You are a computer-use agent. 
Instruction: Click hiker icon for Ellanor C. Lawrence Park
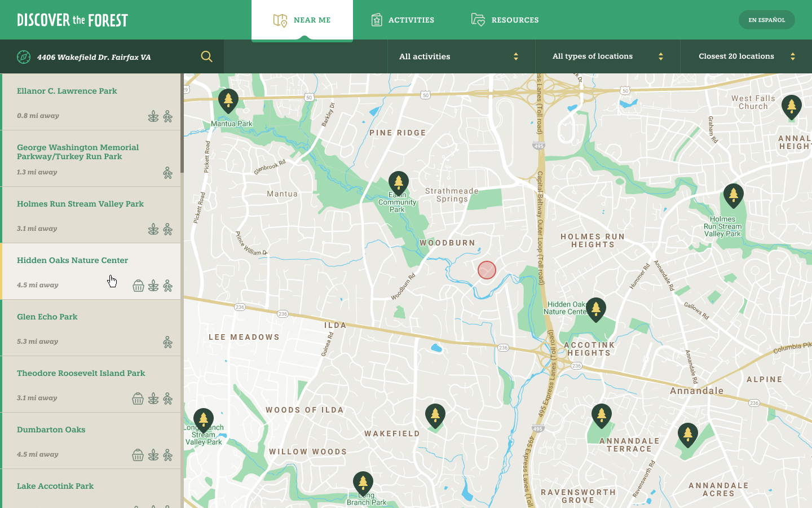(x=167, y=116)
